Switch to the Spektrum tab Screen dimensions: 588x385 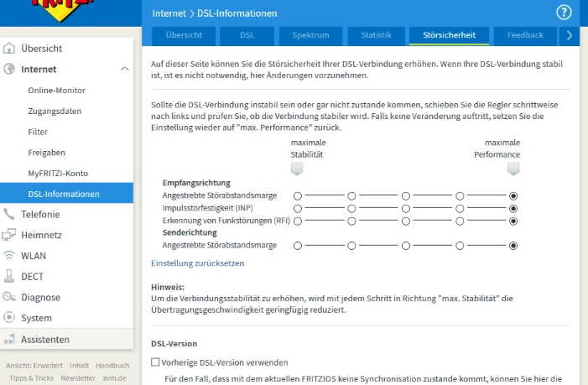pos(310,35)
